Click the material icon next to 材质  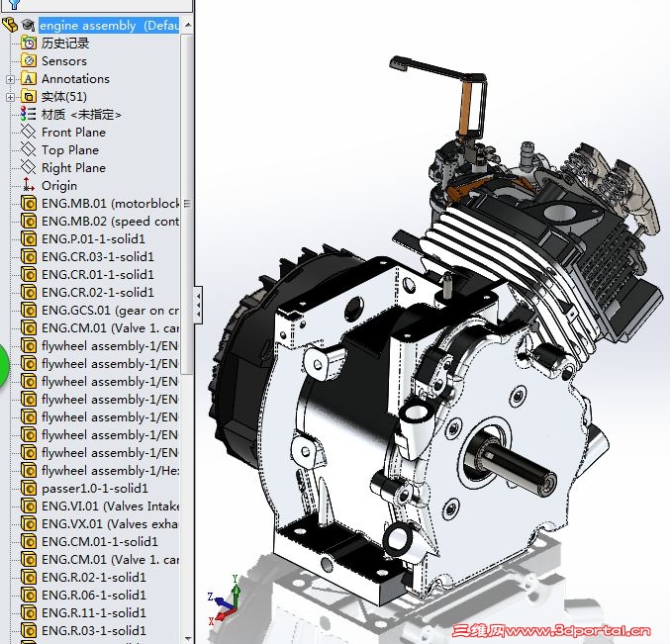click(x=29, y=114)
